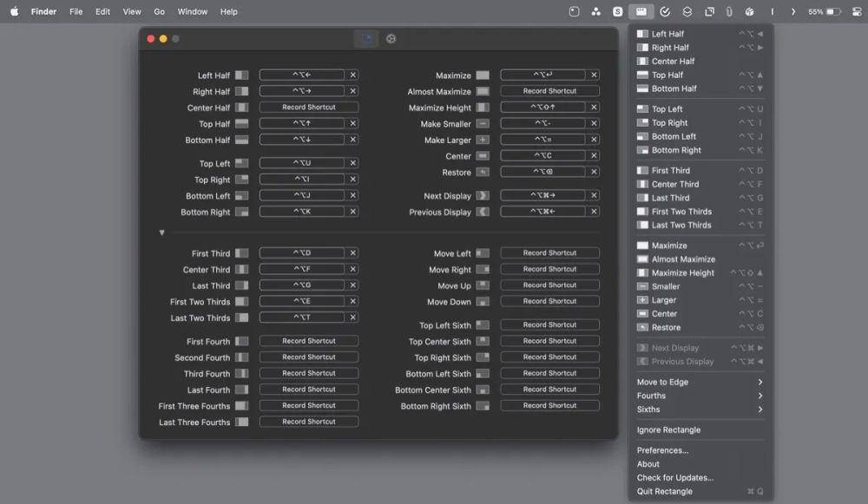
Task: Click the Next Display icon in preferences
Action: click(x=483, y=195)
